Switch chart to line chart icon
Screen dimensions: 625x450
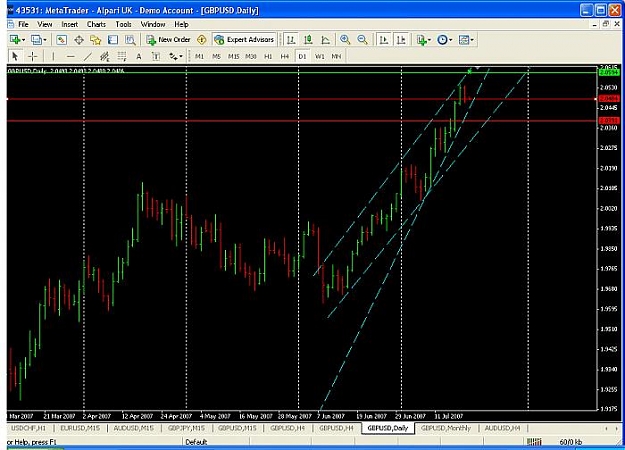tap(326, 40)
